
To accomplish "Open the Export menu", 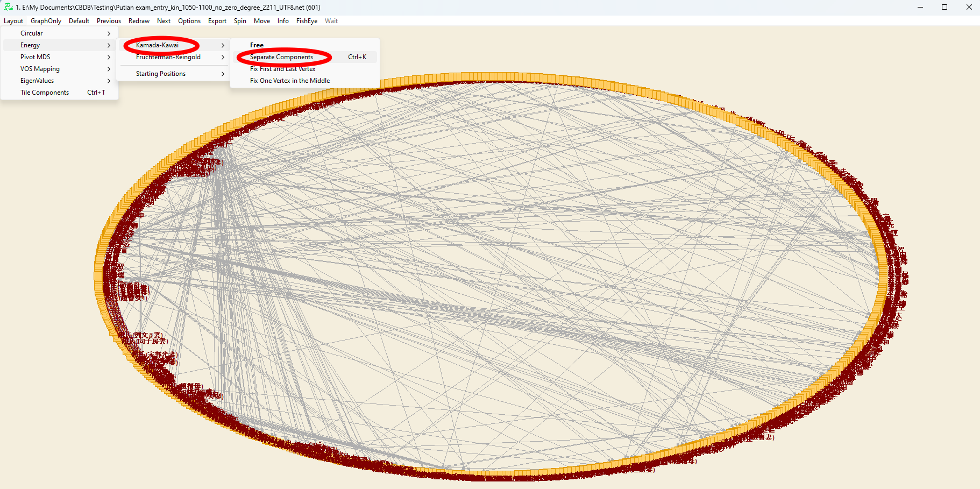I will tap(217, 21).
